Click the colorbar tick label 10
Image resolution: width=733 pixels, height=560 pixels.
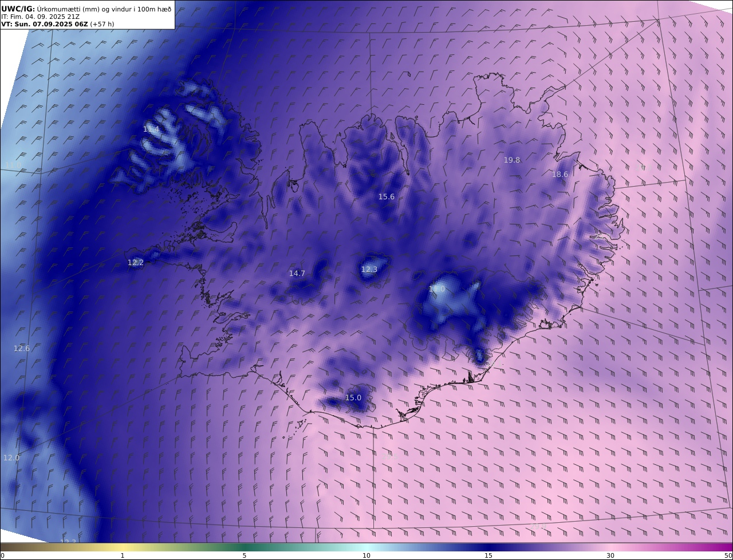click(x=366, y=556)
